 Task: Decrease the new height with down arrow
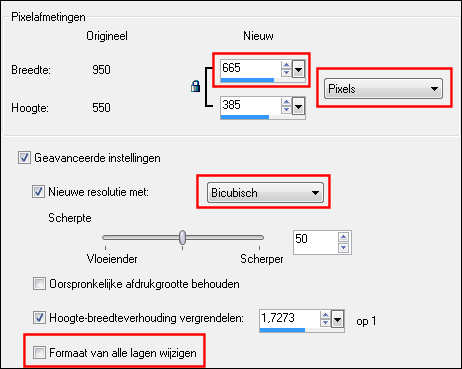286,110
